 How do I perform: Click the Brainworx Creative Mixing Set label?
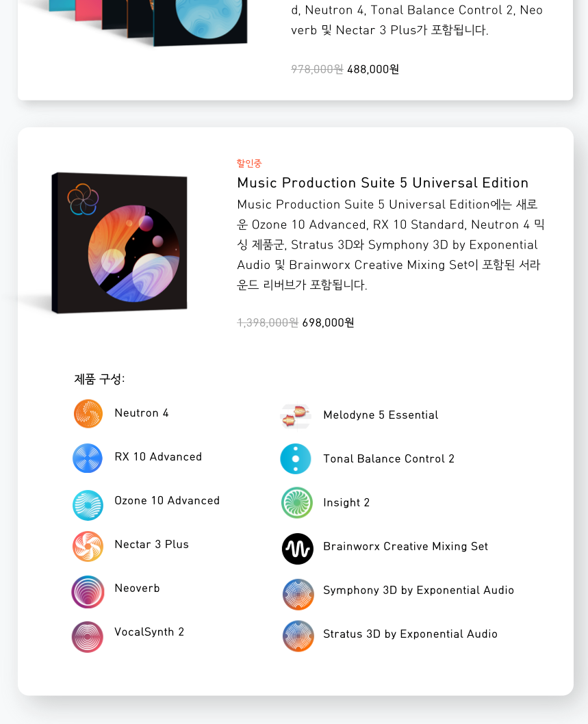(x=405, y=546)
